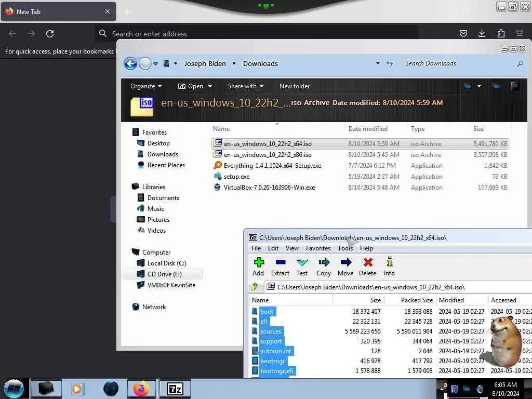Expand the address bar history dropdown
This screenshot has width=532, height=399.
[378, 63]
